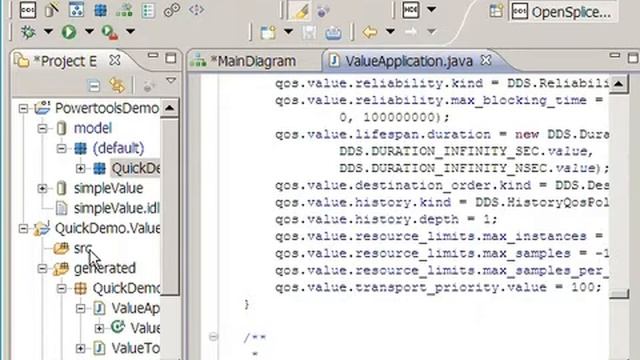Expand the simpleValue node
The height and width of the screenshot is (360, 640).
42,189
